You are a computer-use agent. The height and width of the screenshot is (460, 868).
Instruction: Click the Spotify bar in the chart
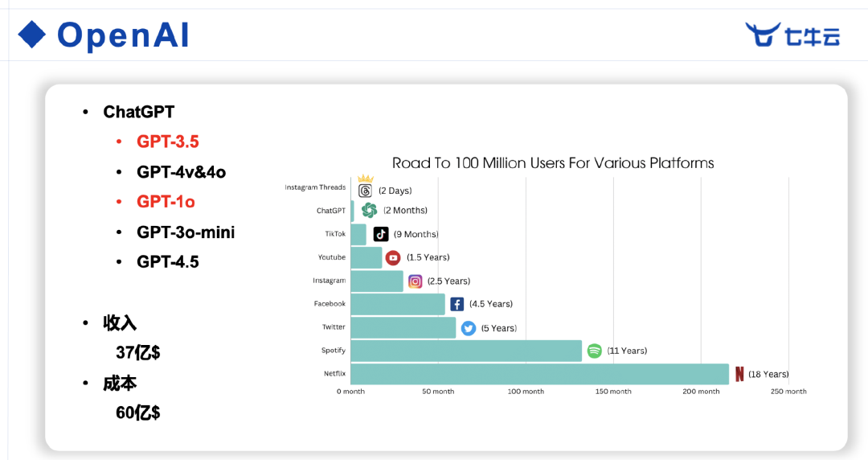click(x=466, y=351)
